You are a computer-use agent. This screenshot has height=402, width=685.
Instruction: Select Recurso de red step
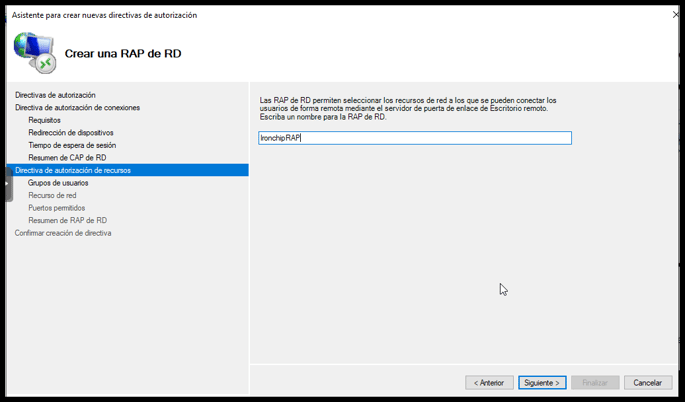pos(52,195)
